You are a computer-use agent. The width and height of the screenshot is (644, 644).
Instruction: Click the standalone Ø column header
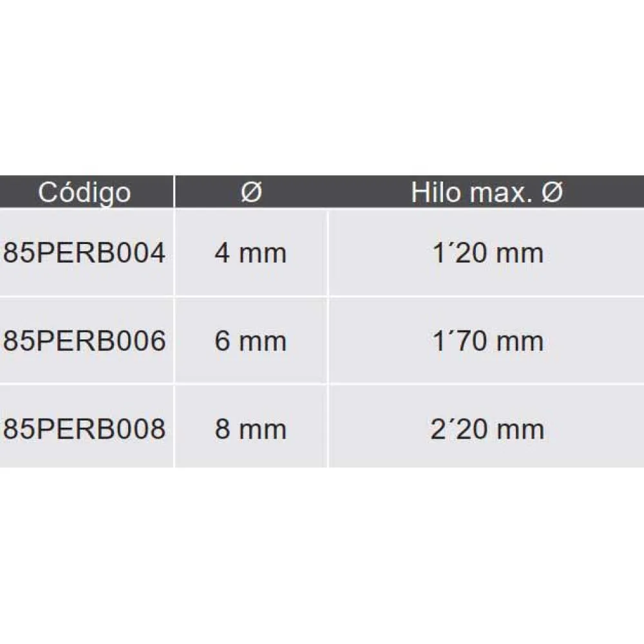pos(251,193)
